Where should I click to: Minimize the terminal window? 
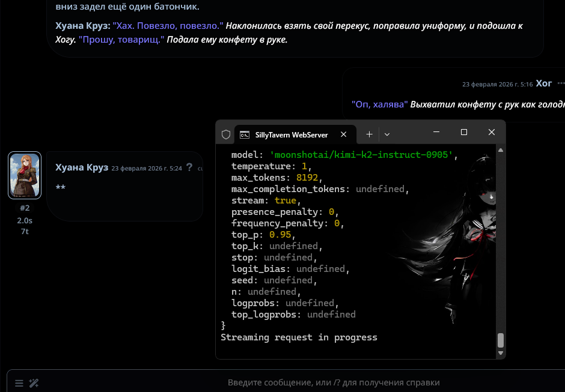coord(436,132)
